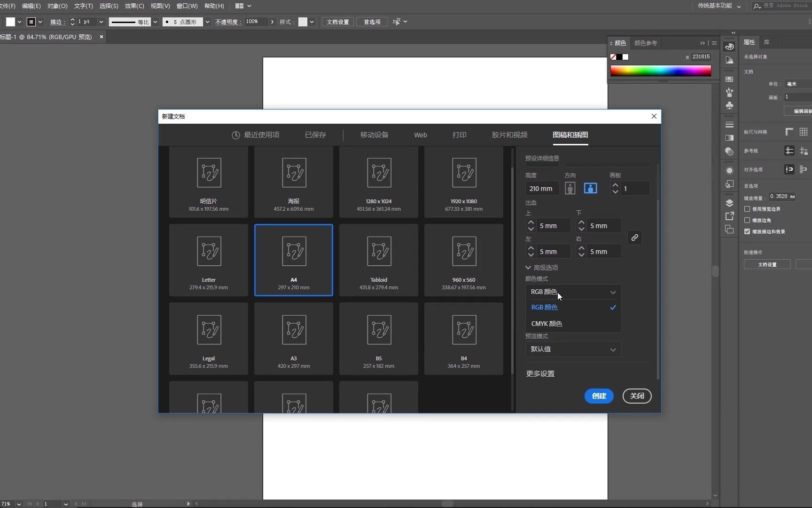
Task: Open the Color Guide panel icon
Action: click(x=729, y=60)
